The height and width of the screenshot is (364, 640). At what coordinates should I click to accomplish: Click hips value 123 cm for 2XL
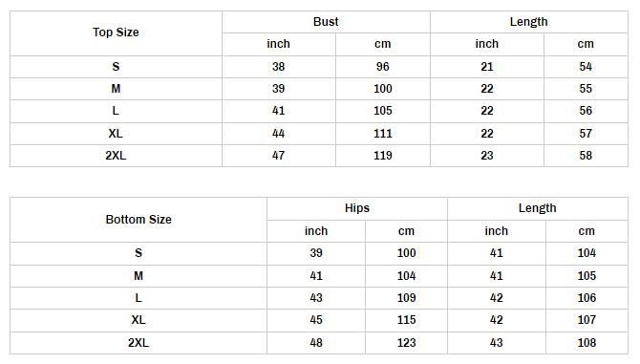(x=407, y=343)
